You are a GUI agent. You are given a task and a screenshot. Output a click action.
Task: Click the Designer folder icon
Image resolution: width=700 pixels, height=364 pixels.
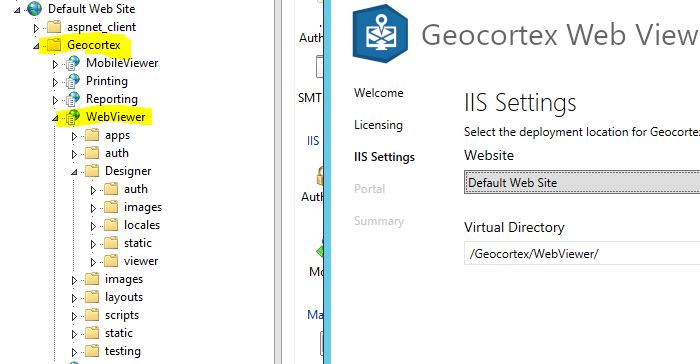(x=92, y=171)
